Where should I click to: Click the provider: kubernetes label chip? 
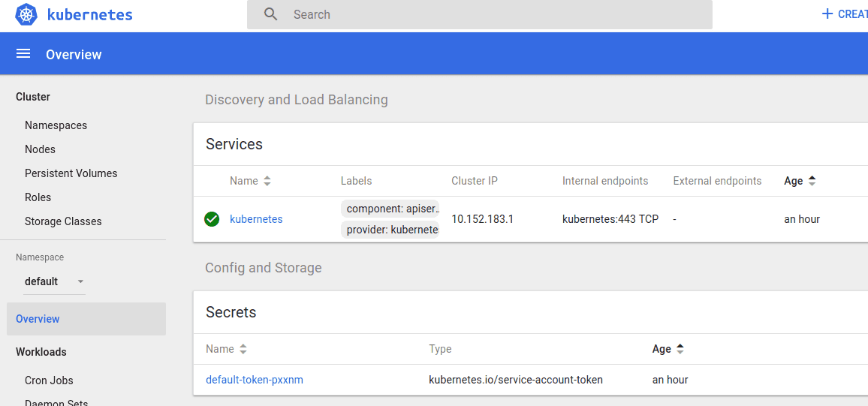click(x=390, y=230)
